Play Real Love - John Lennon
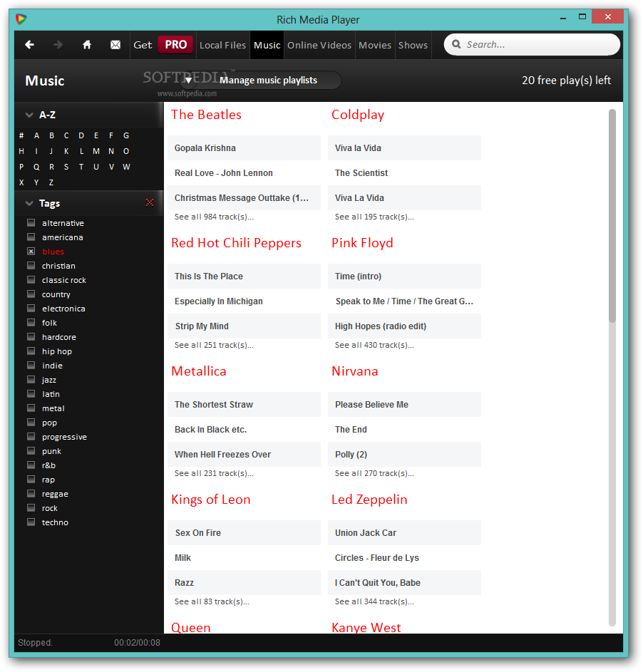This screenshot has width=643, height=672. pos(244,172)
